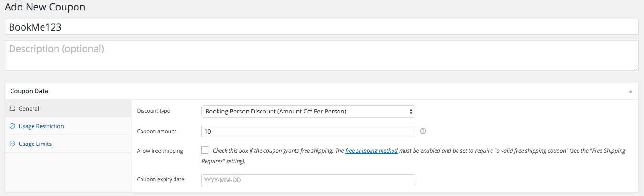Screen dimensions: 644x196
Task: Click the coupon code field BookMe123
Action: (322, 27)
